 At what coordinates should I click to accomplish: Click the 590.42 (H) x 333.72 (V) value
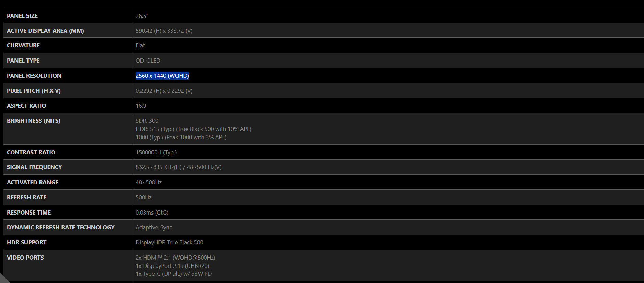(x=164, y=31)
